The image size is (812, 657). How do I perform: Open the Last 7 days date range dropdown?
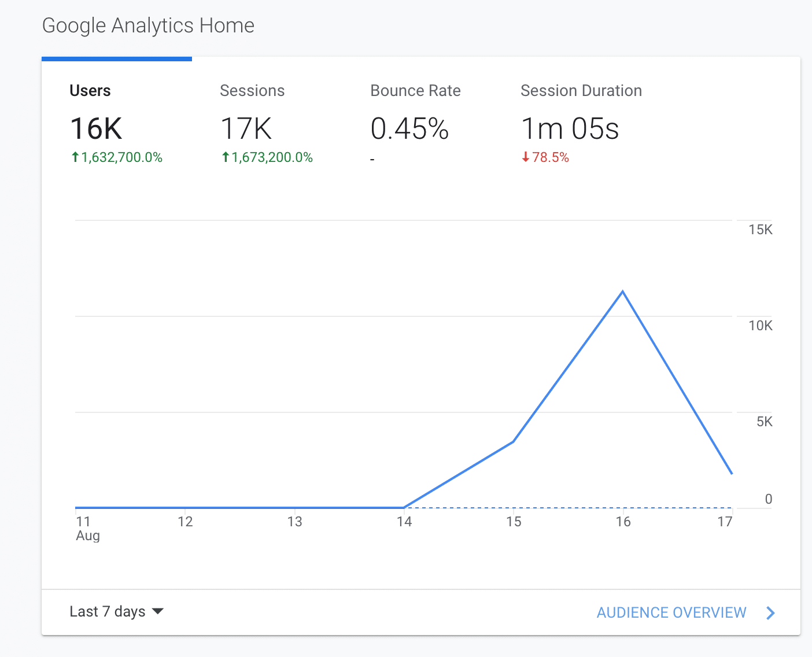click(116, 611)
